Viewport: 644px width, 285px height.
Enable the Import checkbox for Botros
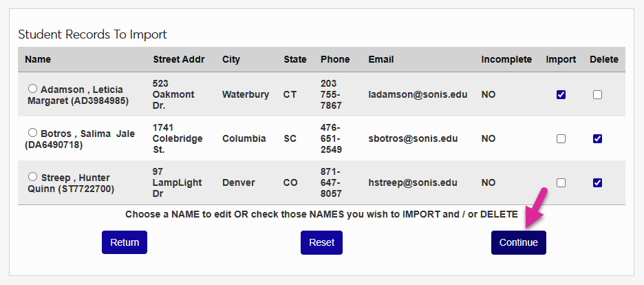pos(561,139)
